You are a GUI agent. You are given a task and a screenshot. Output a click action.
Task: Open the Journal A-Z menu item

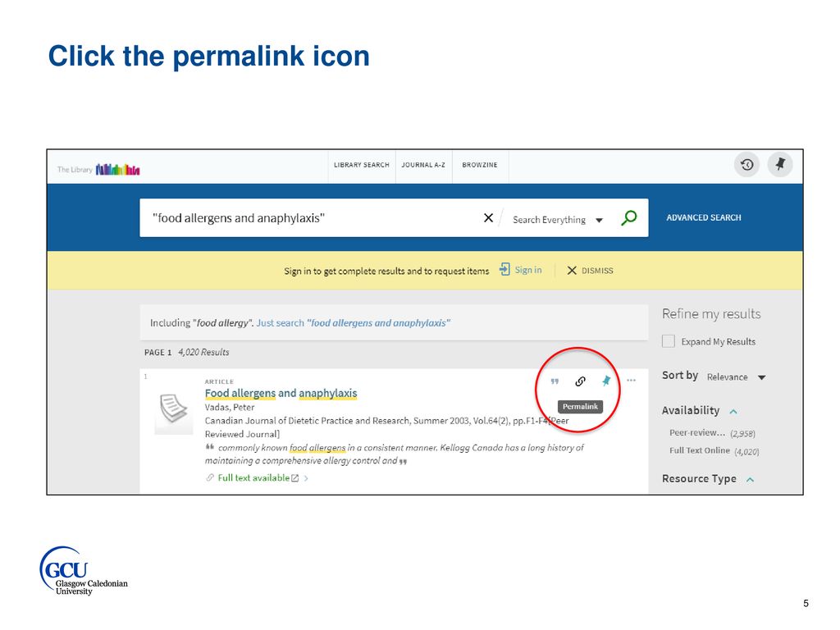(x=425, y=165)
